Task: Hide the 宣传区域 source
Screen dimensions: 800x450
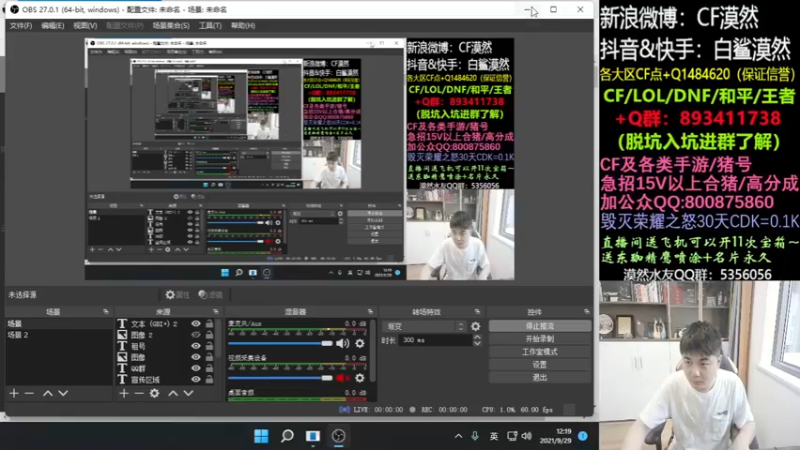Action: [x=196, y=380]
